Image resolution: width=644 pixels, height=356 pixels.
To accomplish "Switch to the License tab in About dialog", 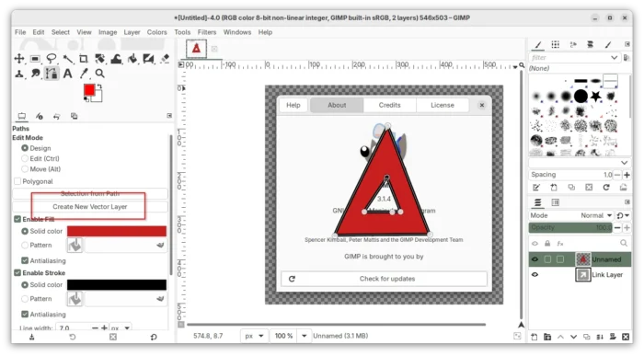I will [443, 105].
